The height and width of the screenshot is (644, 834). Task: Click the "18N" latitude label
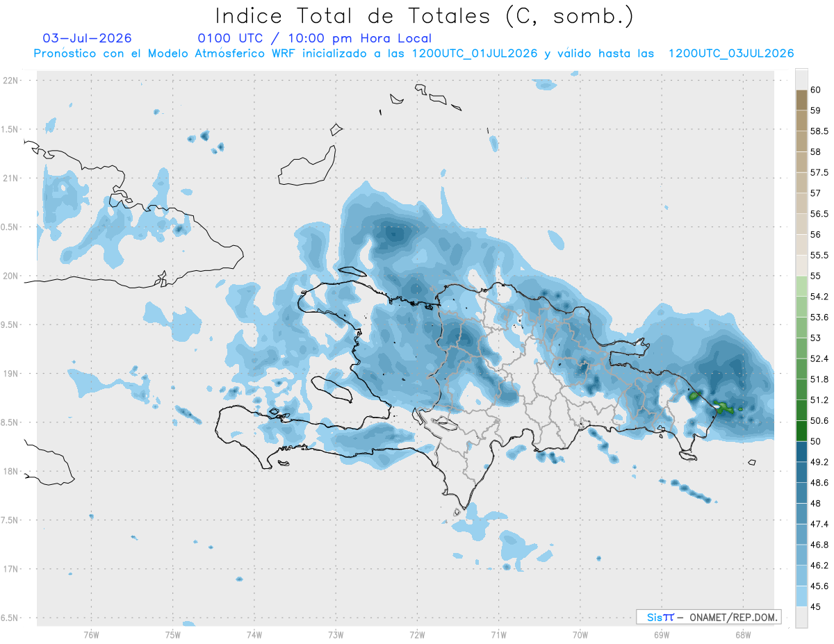11,471
